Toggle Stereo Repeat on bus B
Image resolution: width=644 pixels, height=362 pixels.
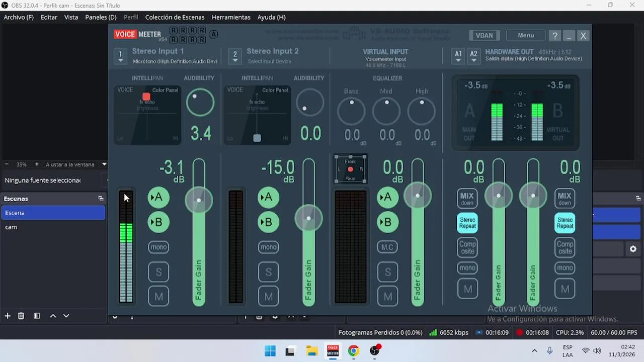click(565, 223)
